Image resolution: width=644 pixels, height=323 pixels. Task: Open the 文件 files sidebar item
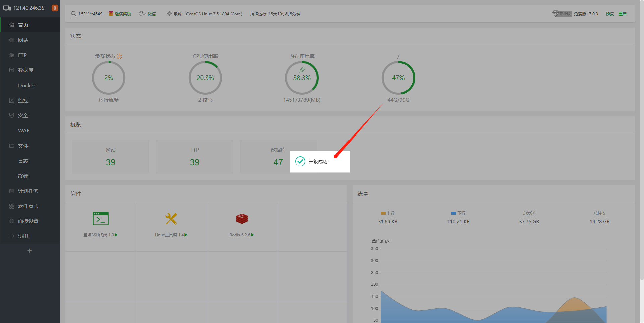30,146
